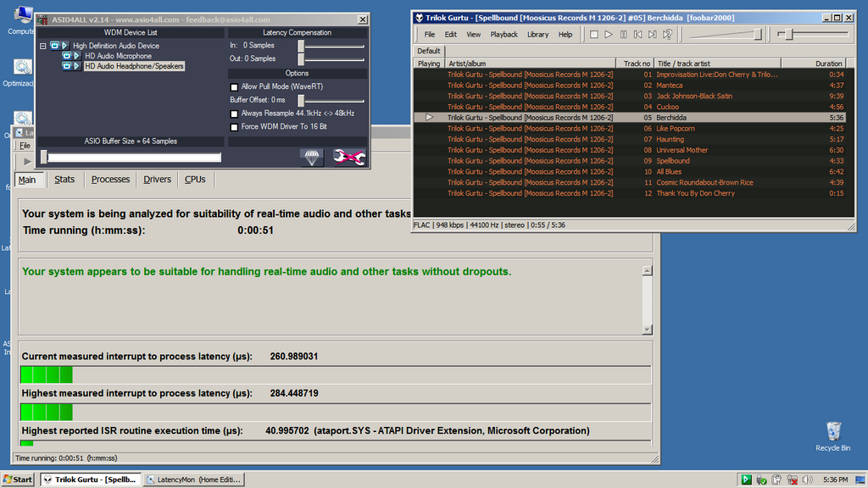Viewport: 868px width, 488px height.
Task: Click the crossed wrench icon in ASIO4ALL
Action: point(348,158)
